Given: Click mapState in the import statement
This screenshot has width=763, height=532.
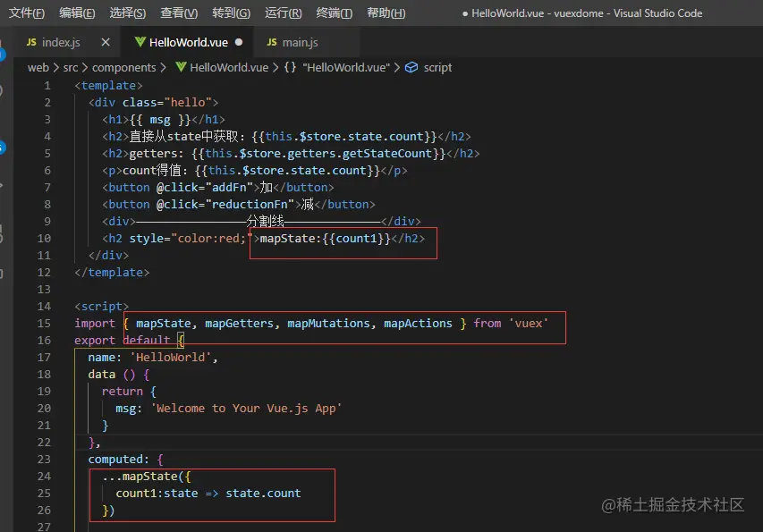Looking at the screenshot, I should pos(164,324).
